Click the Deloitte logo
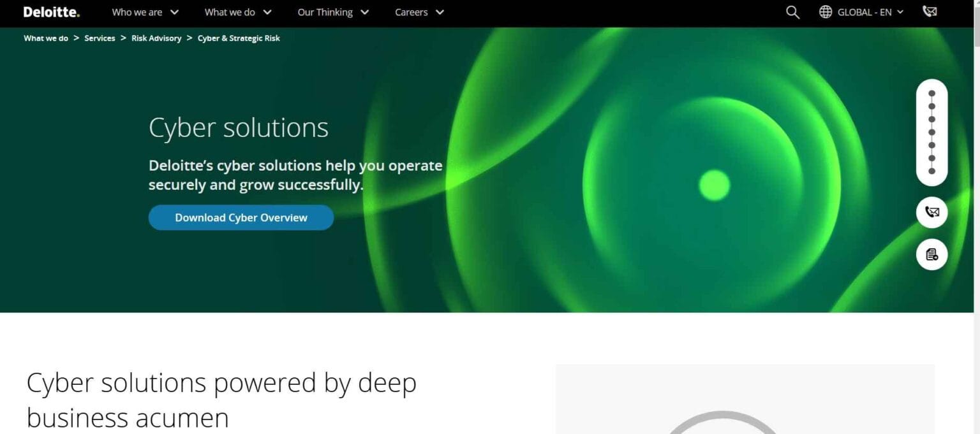The image size is (980, 434). click(51, 12)
